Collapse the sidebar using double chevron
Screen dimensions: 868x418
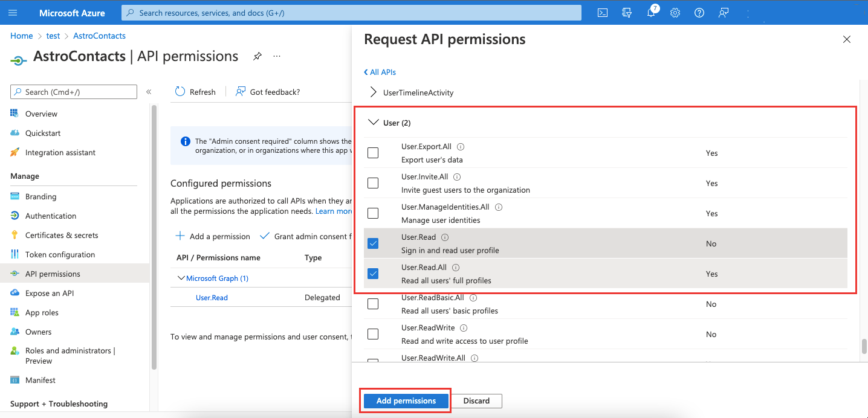coord(149,92)
